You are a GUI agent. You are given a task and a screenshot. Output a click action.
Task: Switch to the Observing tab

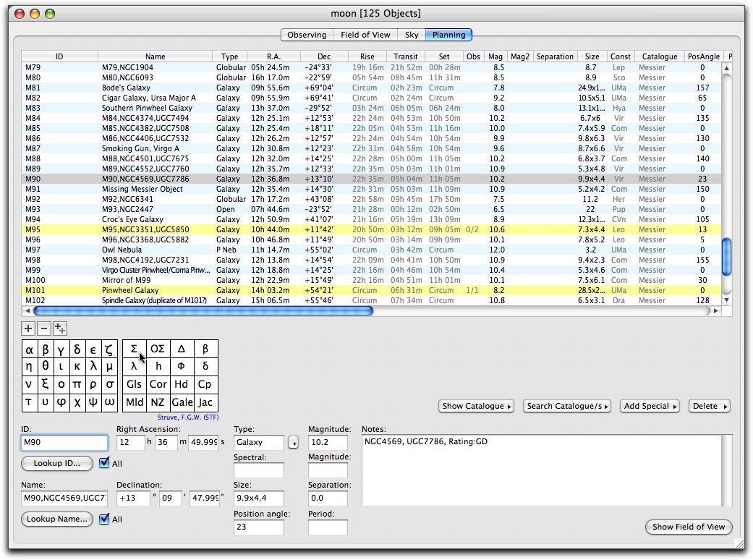[x=307, y=35]
